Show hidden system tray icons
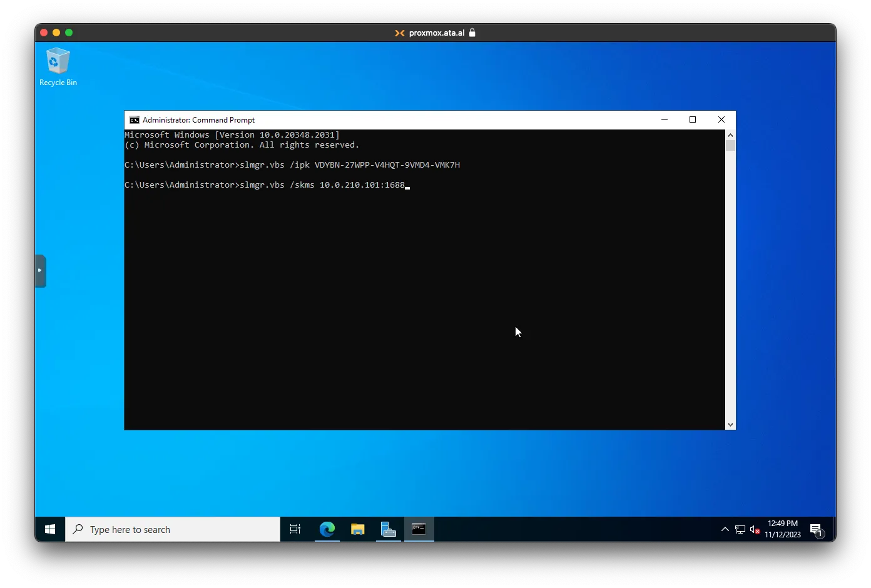The width and height of the screenshot is (871, 588). (x=725, y=529)
